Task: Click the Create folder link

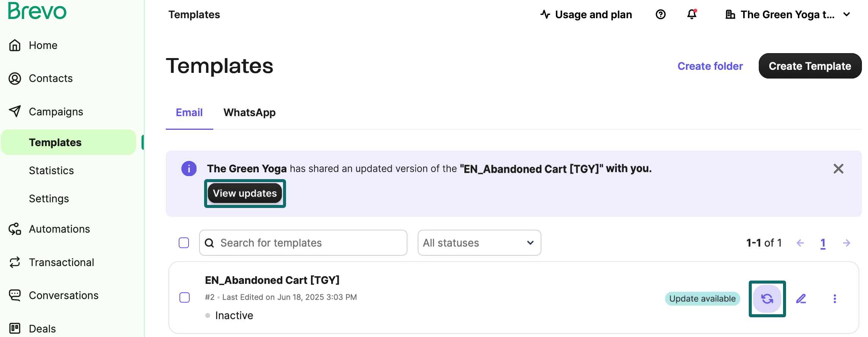Action: pos(710,66)
